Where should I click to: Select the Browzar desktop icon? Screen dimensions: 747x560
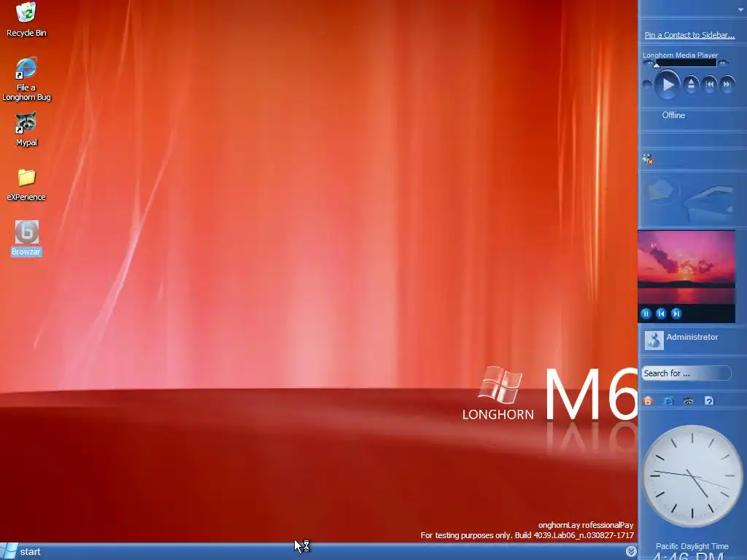[x=27, y=238]
